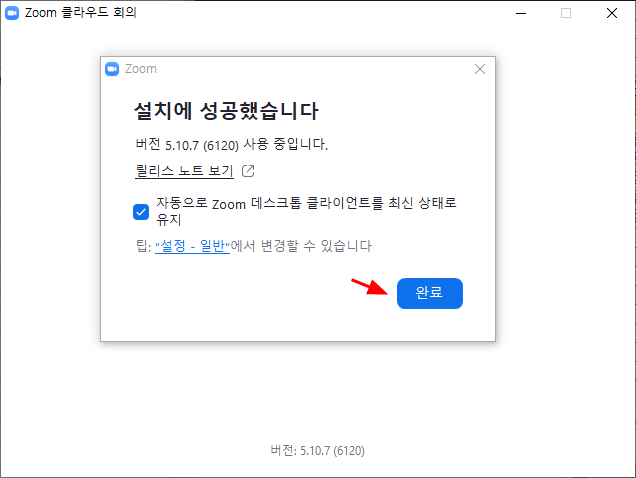This screenshot has width=636, height=478.
Task: Uncheck the automatic Zoom update checkbox
Action: 141,212
